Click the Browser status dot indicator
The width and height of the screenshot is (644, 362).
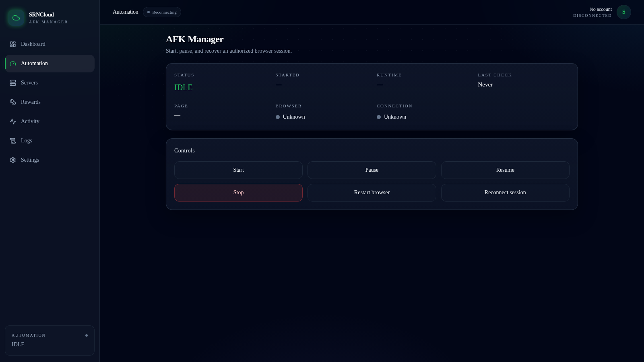click(x=278, y=117)
